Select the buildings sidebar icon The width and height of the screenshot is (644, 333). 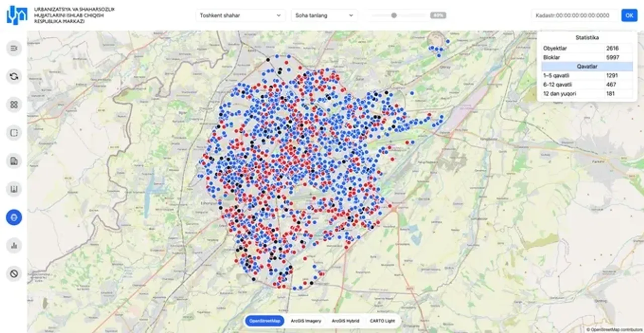(14, 161)
